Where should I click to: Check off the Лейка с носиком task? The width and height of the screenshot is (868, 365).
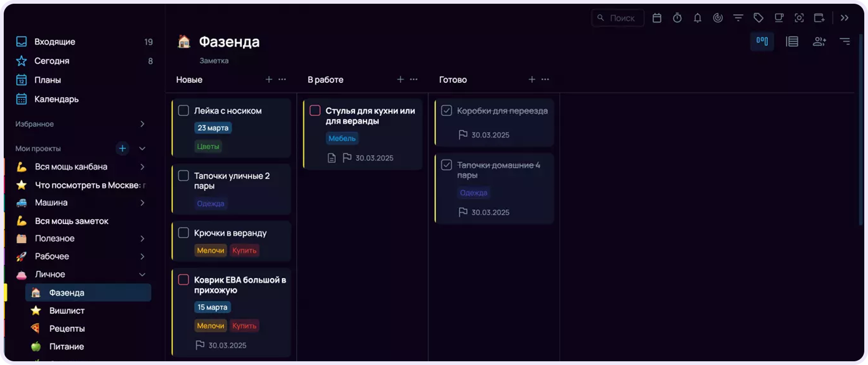184,111
